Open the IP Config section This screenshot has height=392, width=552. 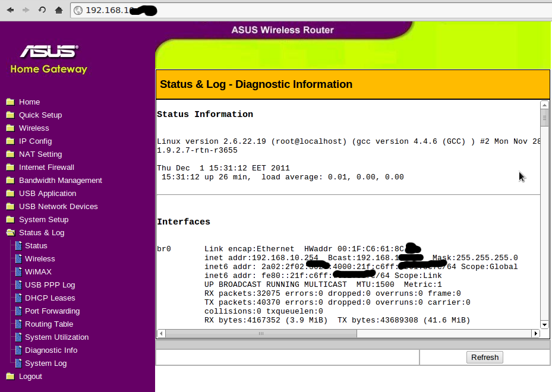coord(35,141)
